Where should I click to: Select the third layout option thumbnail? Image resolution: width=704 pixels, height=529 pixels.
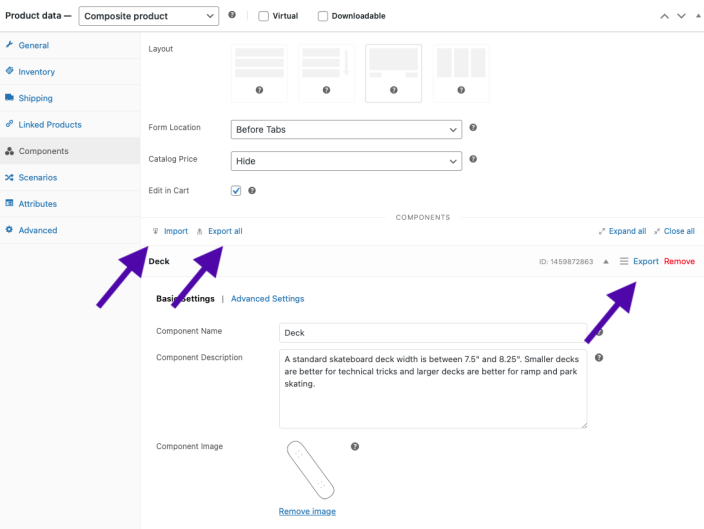[393, 72]
